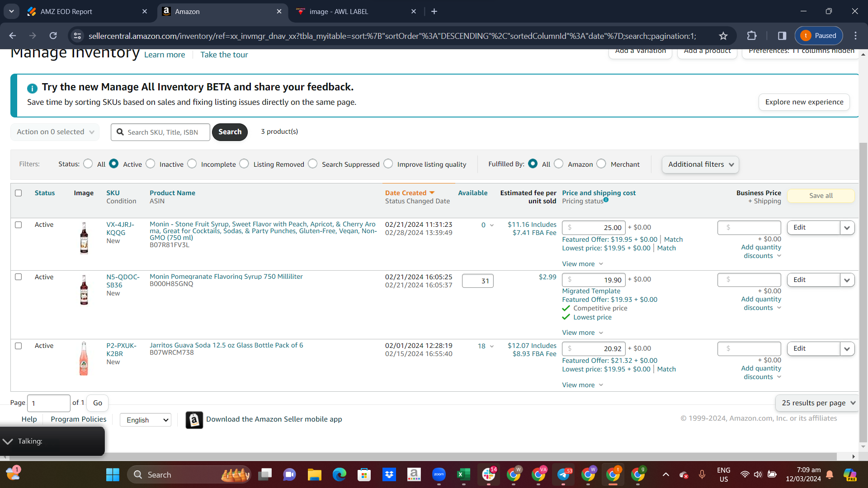868x488 pixels.
Task: Open Edit dropdown arrow for Pomegranate Syrup
Action: pos(847,280)
